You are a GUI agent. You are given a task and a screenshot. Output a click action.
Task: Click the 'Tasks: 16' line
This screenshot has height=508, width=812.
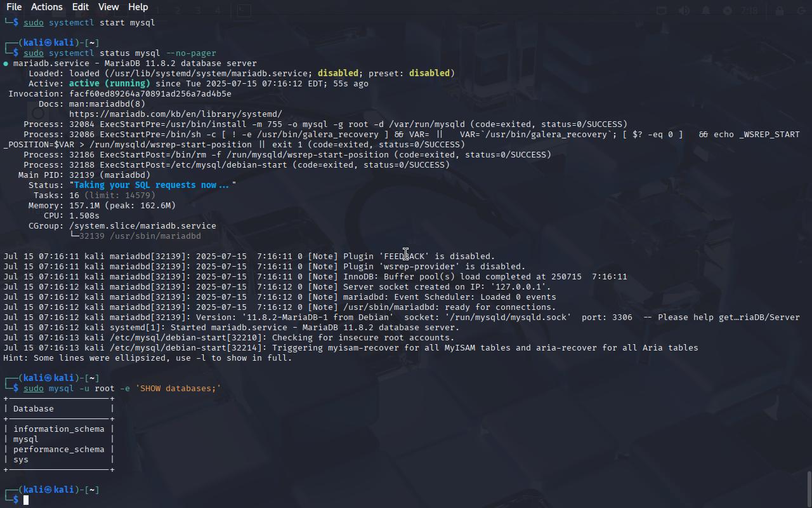pos(95,196)
